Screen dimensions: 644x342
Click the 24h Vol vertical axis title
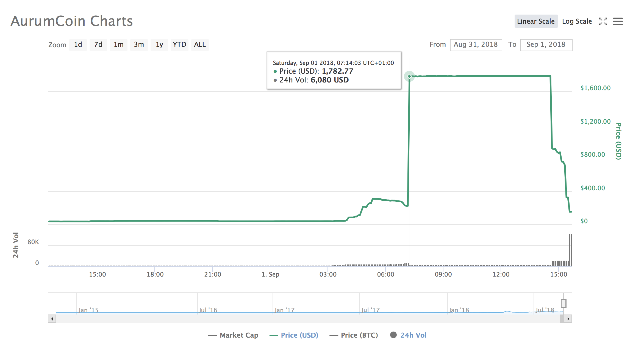point(16,245)
